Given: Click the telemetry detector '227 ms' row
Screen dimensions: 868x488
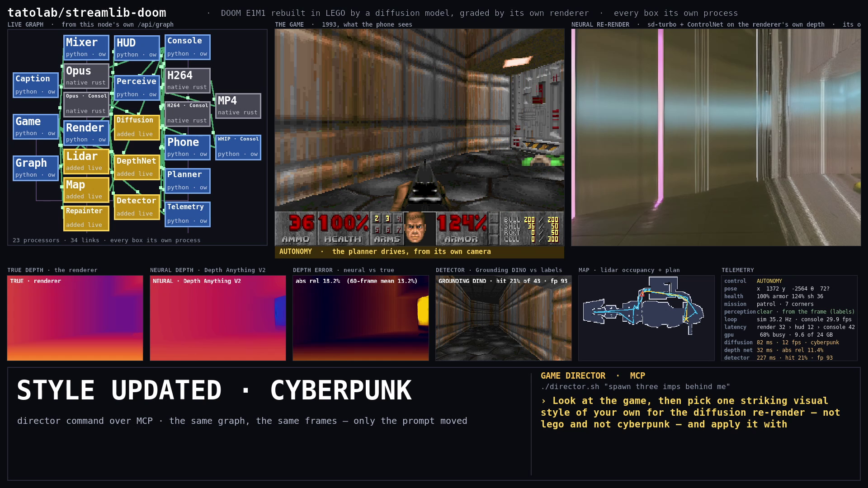Looking at the screenshot, I should coord(789,358).
